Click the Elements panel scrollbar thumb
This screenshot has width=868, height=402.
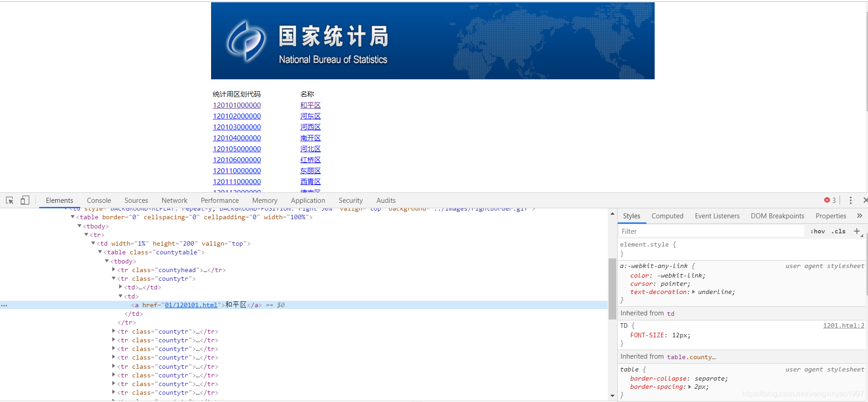point(612,289)
